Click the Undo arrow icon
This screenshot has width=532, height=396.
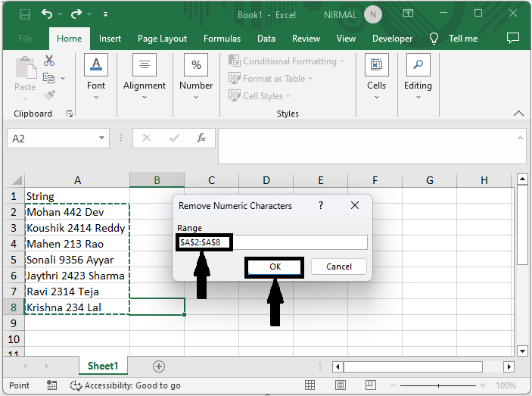[48, 14]
